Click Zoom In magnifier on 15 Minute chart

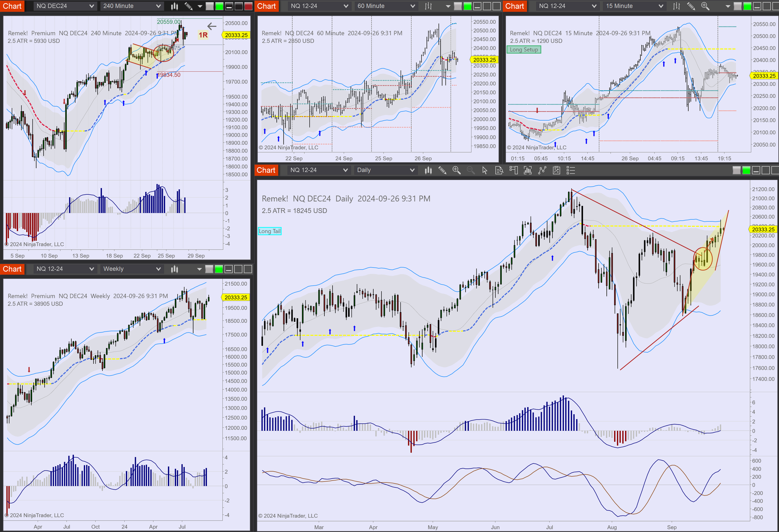[705, 6]
